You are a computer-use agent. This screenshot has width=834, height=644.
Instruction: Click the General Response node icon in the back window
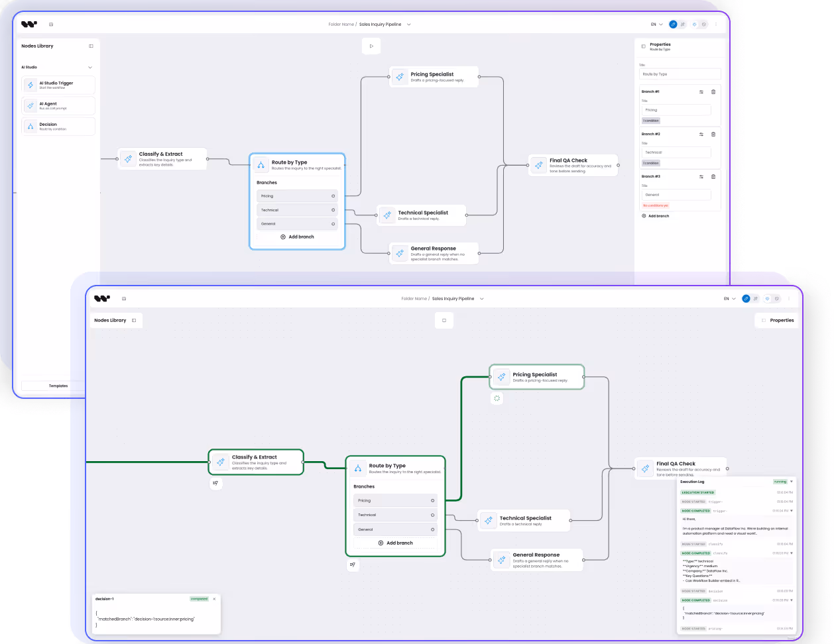coord(400,253)
